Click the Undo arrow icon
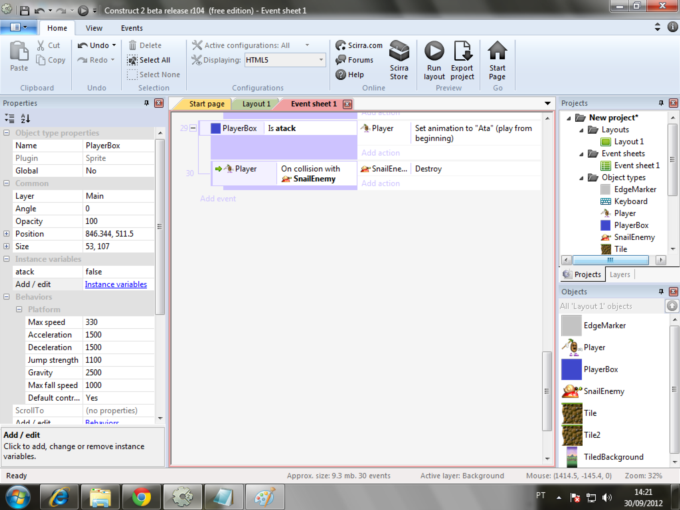 (x=82, y=45)
